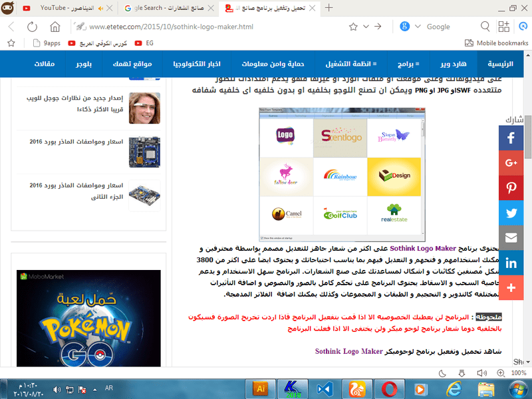The height and width of the screenshot is (399, 532).
Task: Click the Sothink Logo Maker link in the paragraph
Action: (423, 248)
